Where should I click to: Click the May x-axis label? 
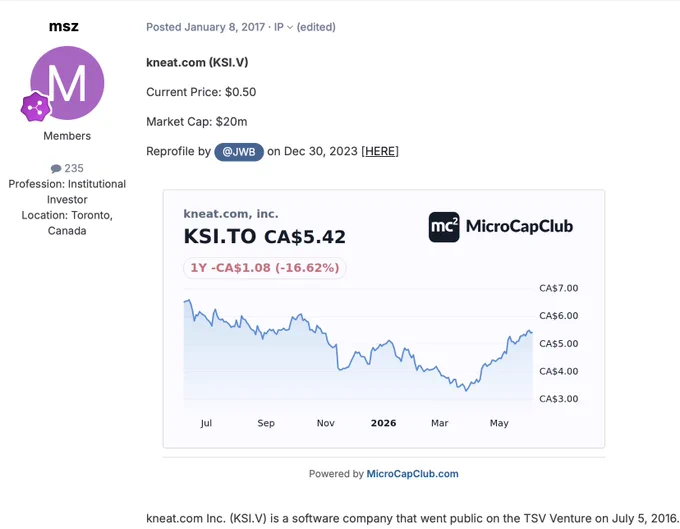tap(499, 423)
